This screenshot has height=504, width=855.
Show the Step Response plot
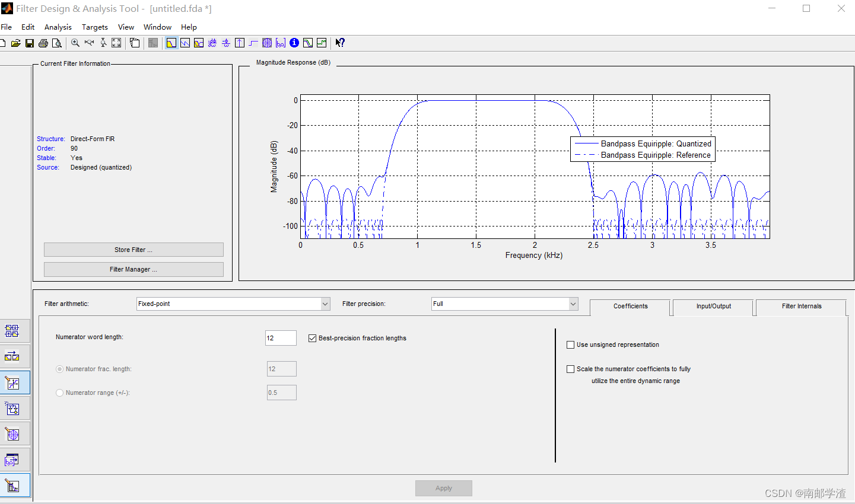coord(253,43)
